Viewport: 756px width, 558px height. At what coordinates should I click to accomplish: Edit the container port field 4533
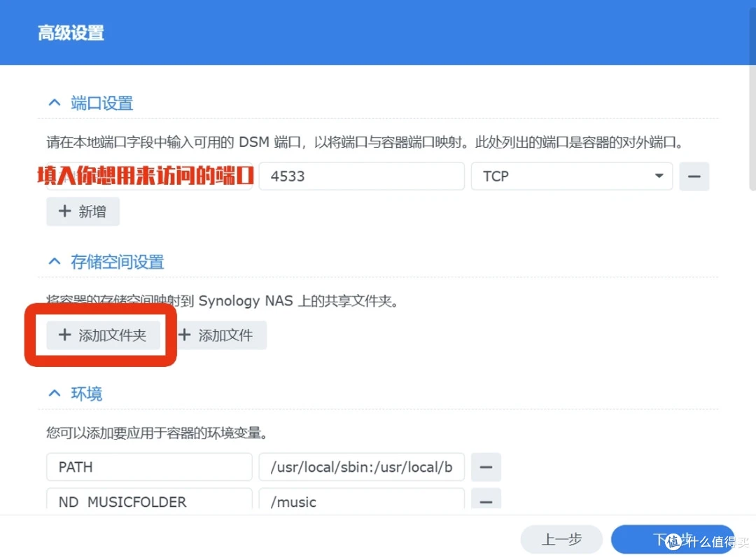click(361, 176)
